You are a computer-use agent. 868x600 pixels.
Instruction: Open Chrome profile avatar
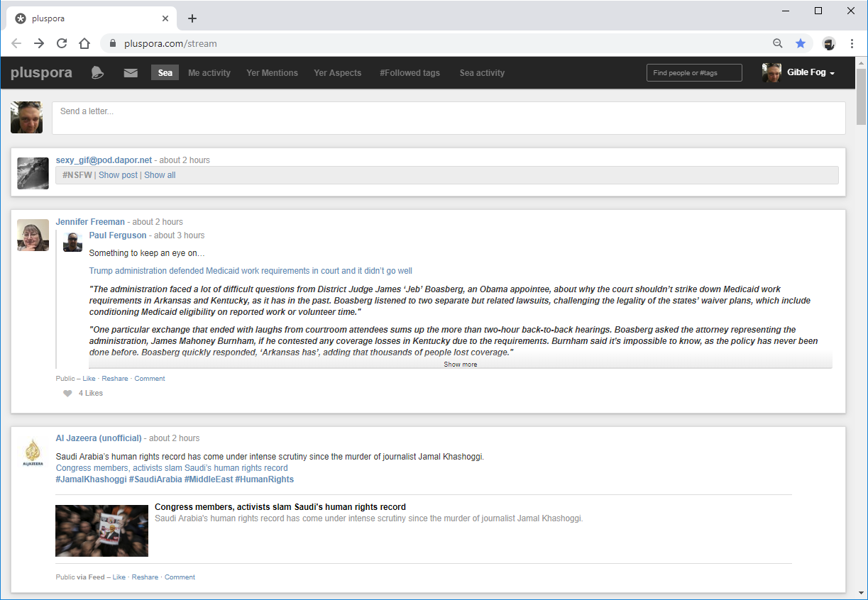coord(829,43)
